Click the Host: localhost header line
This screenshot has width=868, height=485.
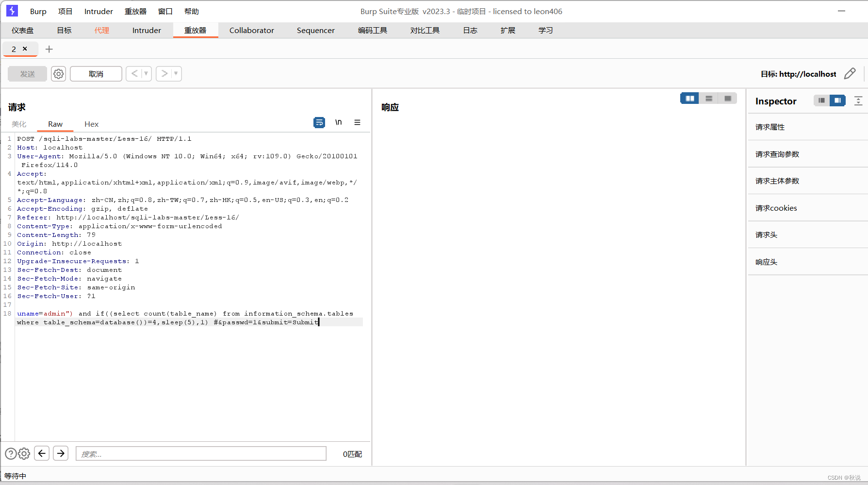point(50,148)
